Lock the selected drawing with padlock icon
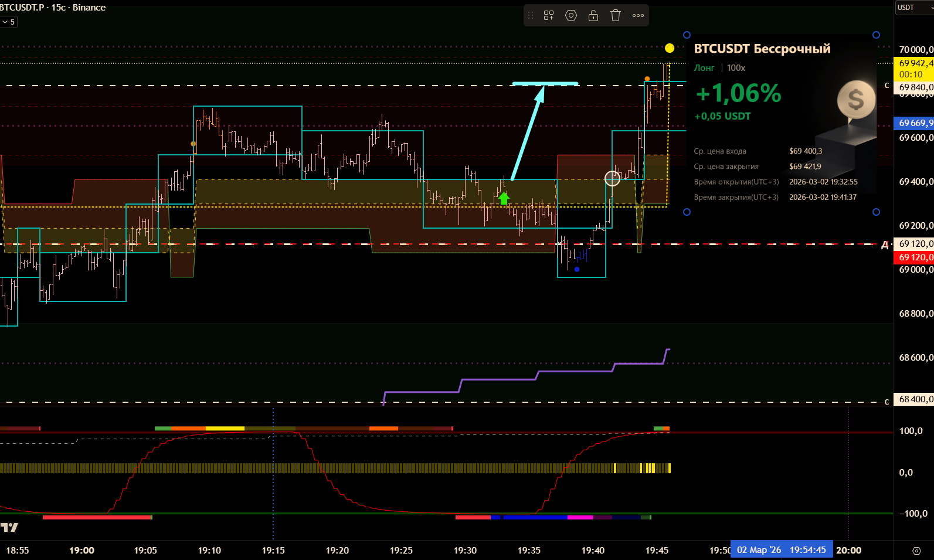Screen dimensions: 934x560 tap(593, 16)
